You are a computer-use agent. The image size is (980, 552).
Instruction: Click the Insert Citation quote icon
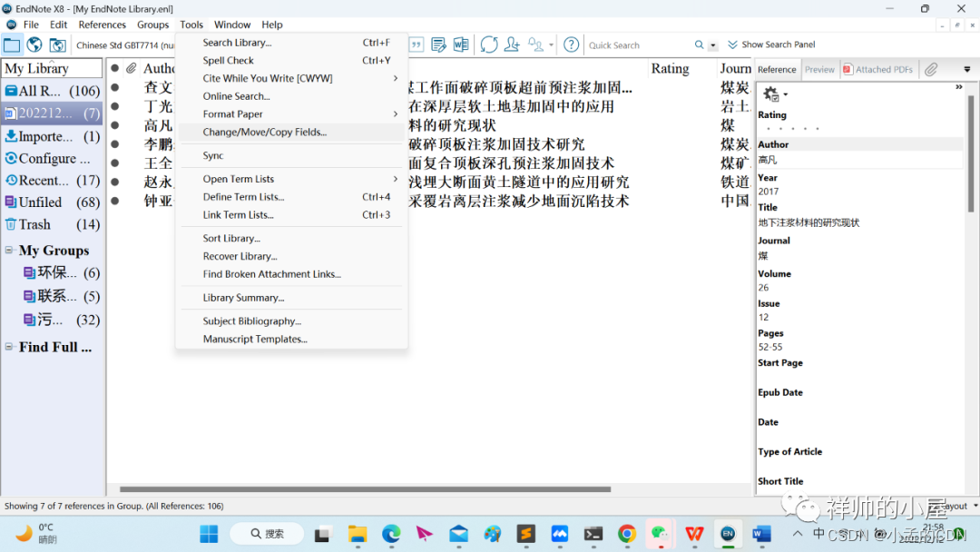click(416, 45)
